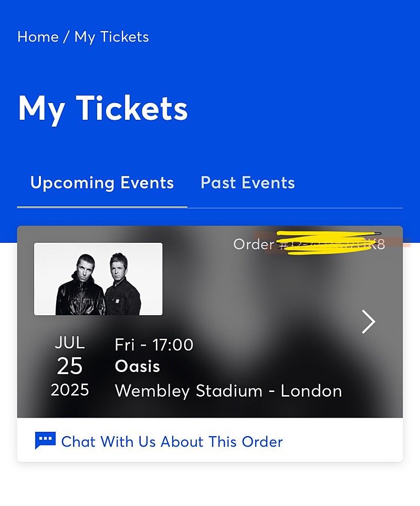
Task: Click the JUL month label
Action: pos(70,343)
